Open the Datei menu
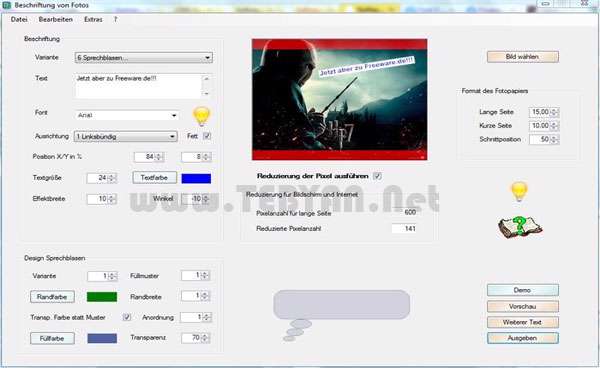The width and height of the screenshot is (600, 368). point(19,19)
